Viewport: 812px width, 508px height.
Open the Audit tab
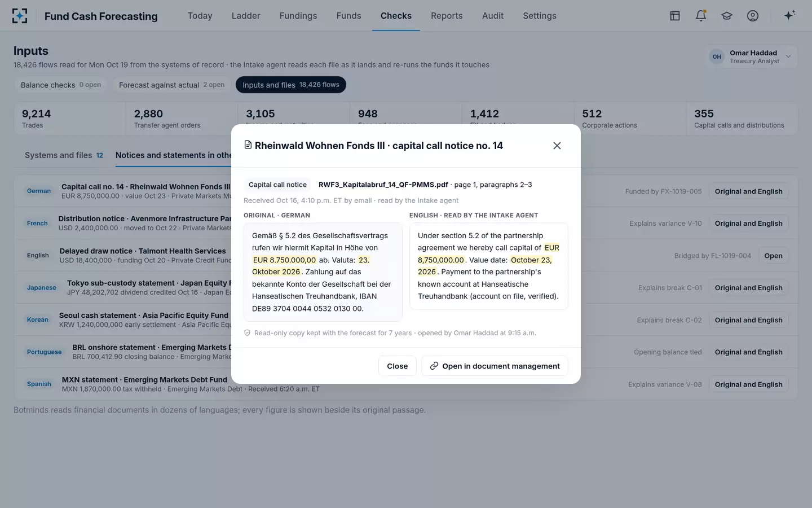coord(493,16)
